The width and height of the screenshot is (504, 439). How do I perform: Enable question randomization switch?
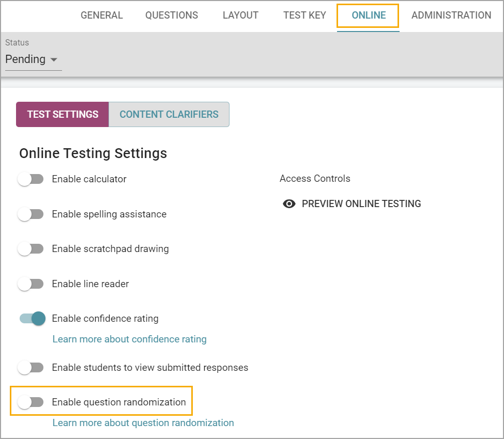coord(31,402)
